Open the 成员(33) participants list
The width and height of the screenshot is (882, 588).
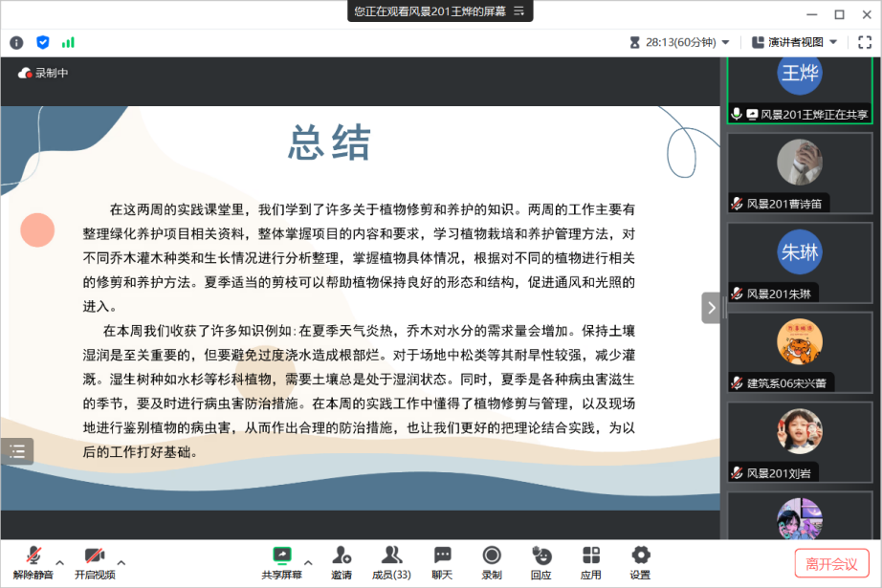pos(391,562)
